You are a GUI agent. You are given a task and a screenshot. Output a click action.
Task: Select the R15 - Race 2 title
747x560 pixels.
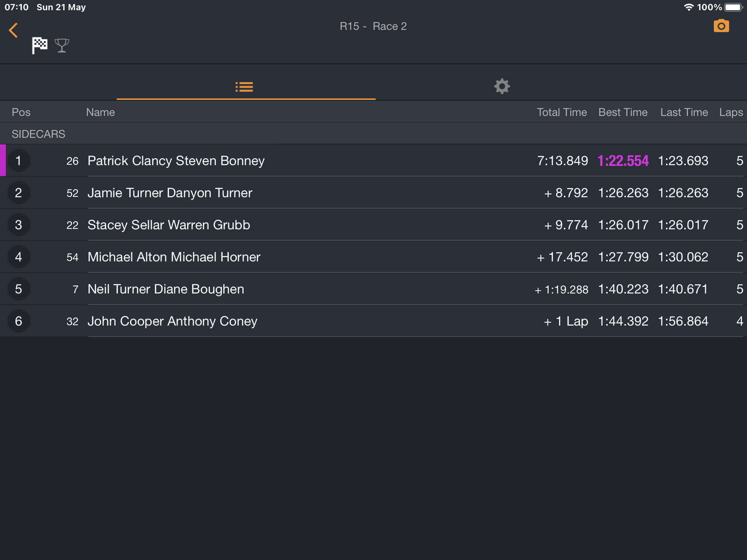click(373, 26)
